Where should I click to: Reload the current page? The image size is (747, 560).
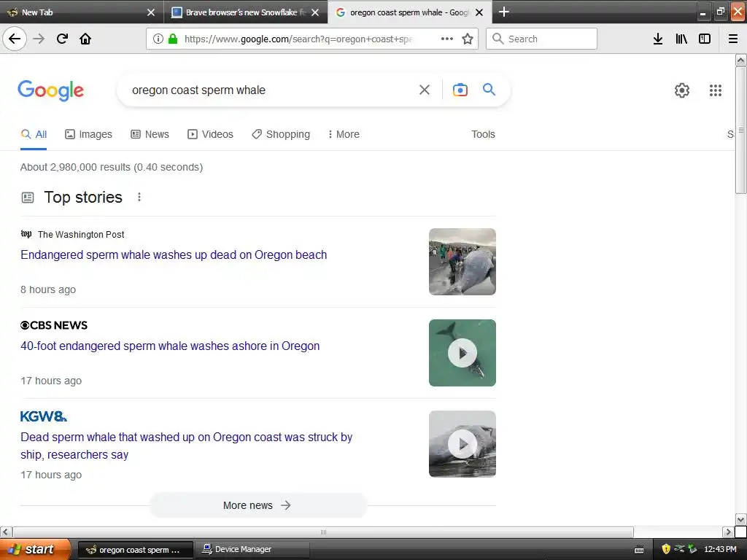pyautogui.click(x=62, y=39)
